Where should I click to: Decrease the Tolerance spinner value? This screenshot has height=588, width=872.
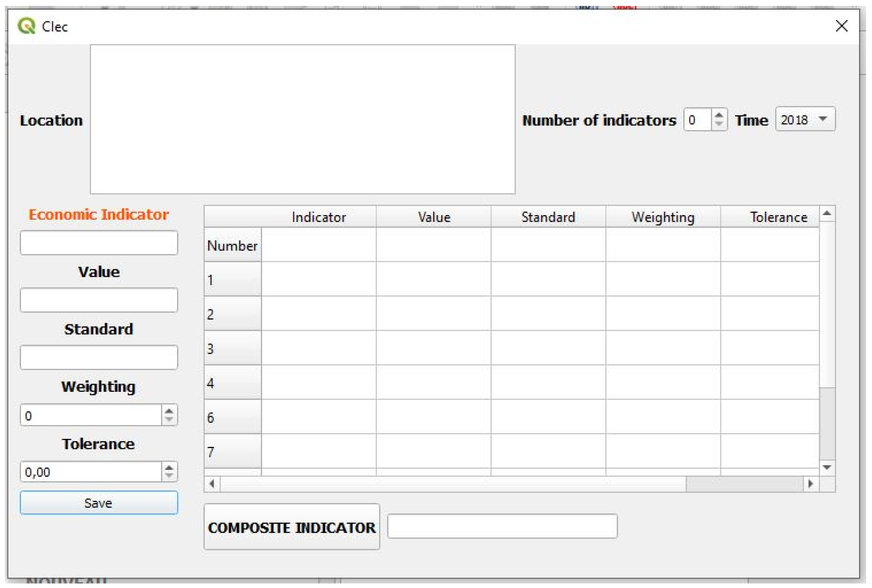point(169,476)
